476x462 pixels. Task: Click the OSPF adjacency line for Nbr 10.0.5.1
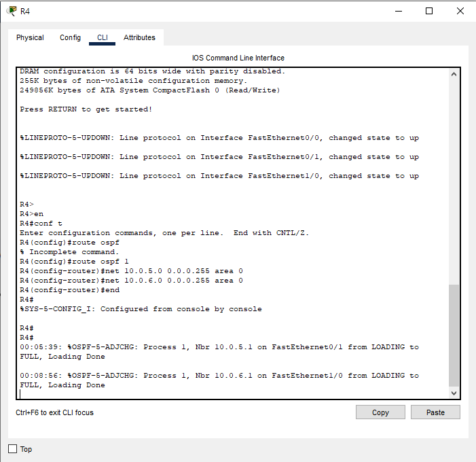(219, 352)
